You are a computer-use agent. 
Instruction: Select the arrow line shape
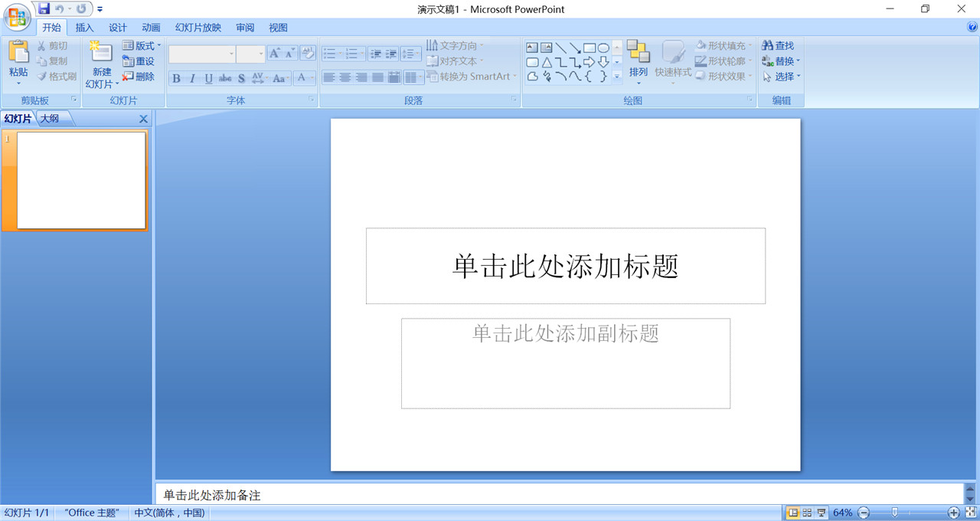point(575,48)
